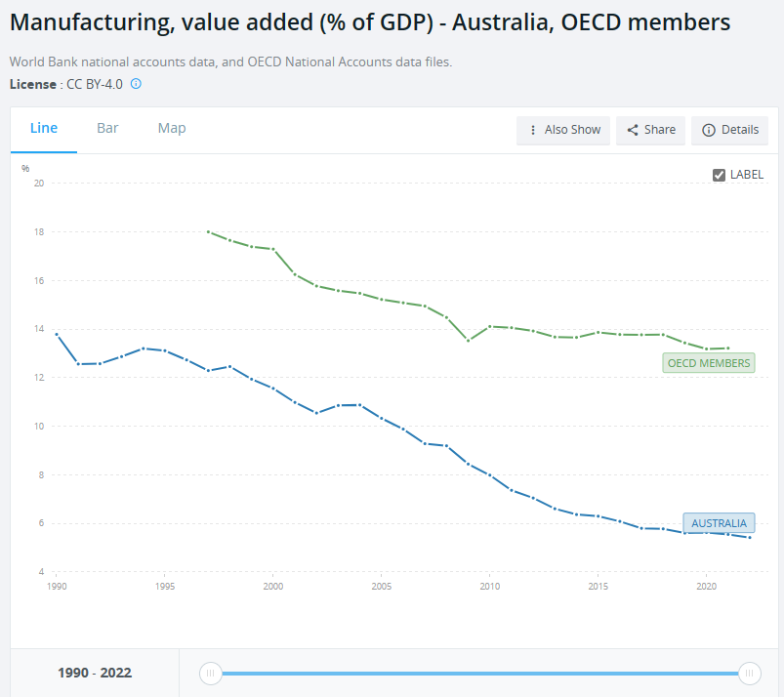Click the Details info icon
Screen dimensions: 784x697
709,130
